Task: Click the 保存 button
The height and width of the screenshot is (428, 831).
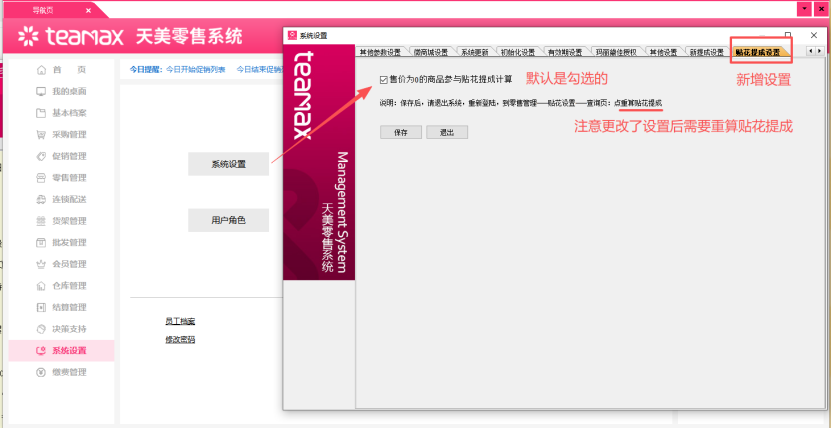Action: 401,132
